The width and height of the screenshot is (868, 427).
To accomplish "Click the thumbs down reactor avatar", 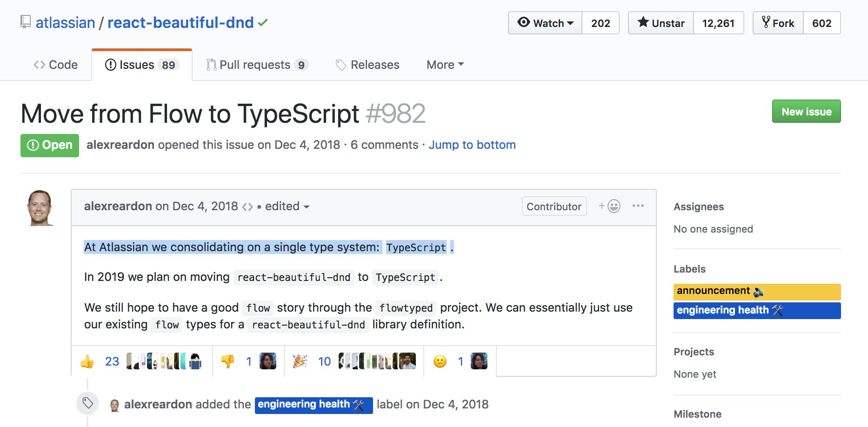I will (268, 361).
